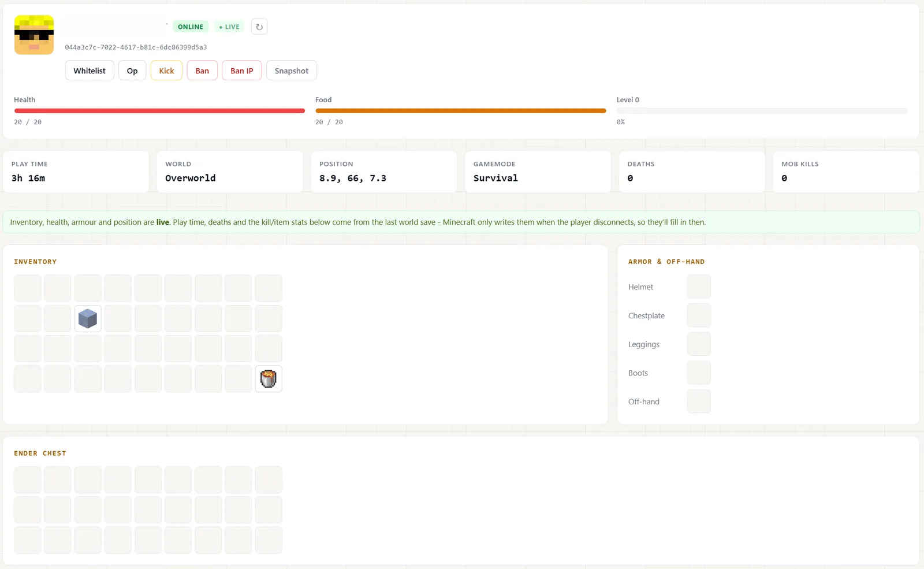
Task: Click the player avatar head image
Action: pyautogui.click(x=34, y=35)
